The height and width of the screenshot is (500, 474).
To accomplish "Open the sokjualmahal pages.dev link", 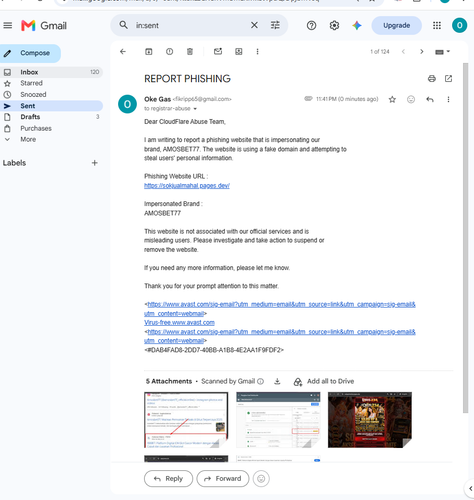I will pyautogui.click(x=187, y=186).
